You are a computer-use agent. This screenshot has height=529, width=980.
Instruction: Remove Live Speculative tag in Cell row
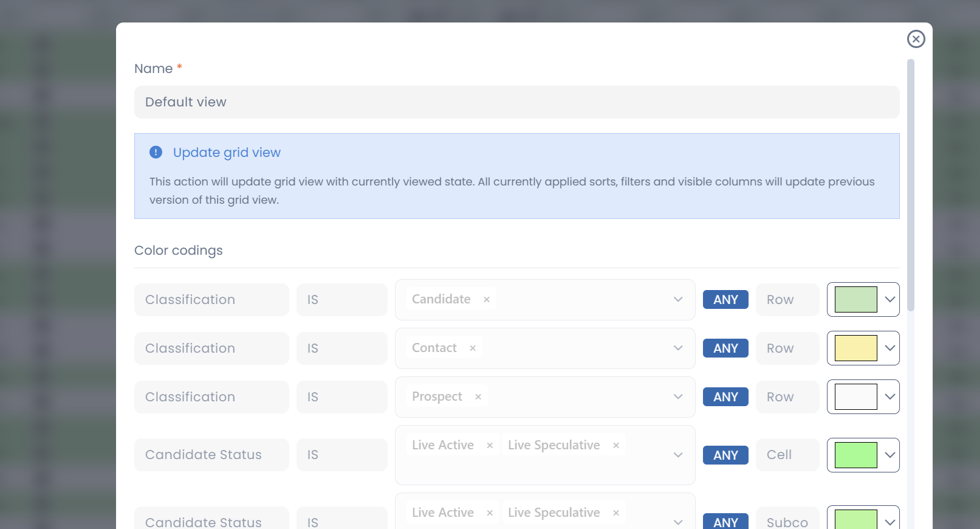(616, 446)
